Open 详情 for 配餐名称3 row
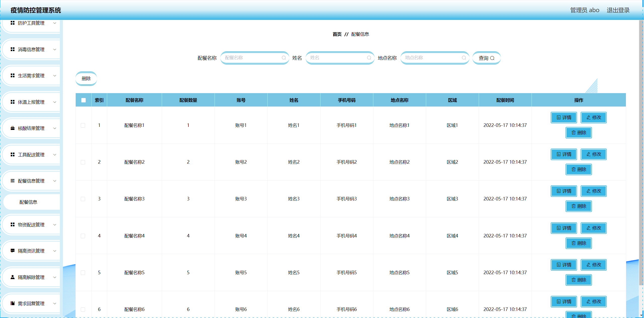Viewport: 644px width, 318px height. coord(564,191)
